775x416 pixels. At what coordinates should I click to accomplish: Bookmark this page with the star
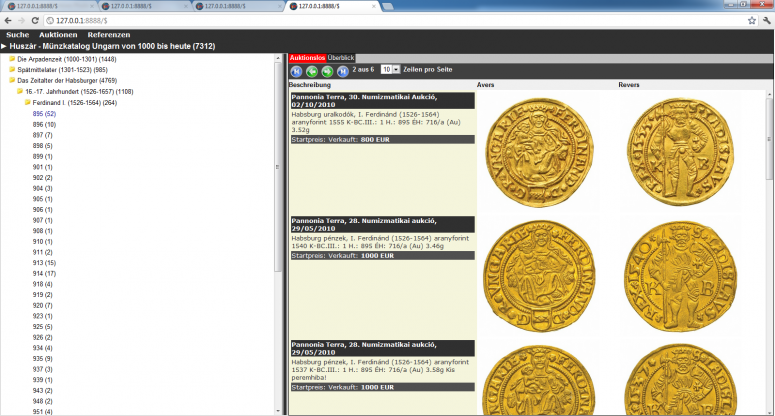click(x=752, y=20)
